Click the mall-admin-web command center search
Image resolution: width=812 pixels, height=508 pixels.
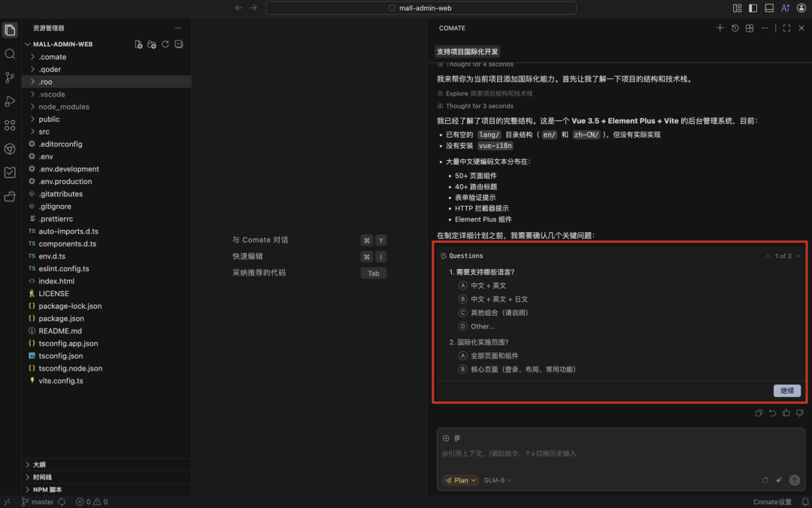(420, 8)
